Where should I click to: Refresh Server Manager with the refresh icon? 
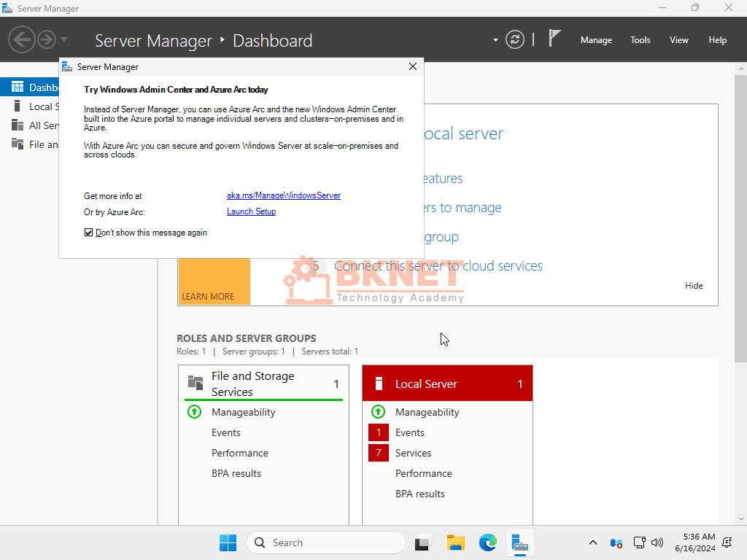tap(515, 39)
